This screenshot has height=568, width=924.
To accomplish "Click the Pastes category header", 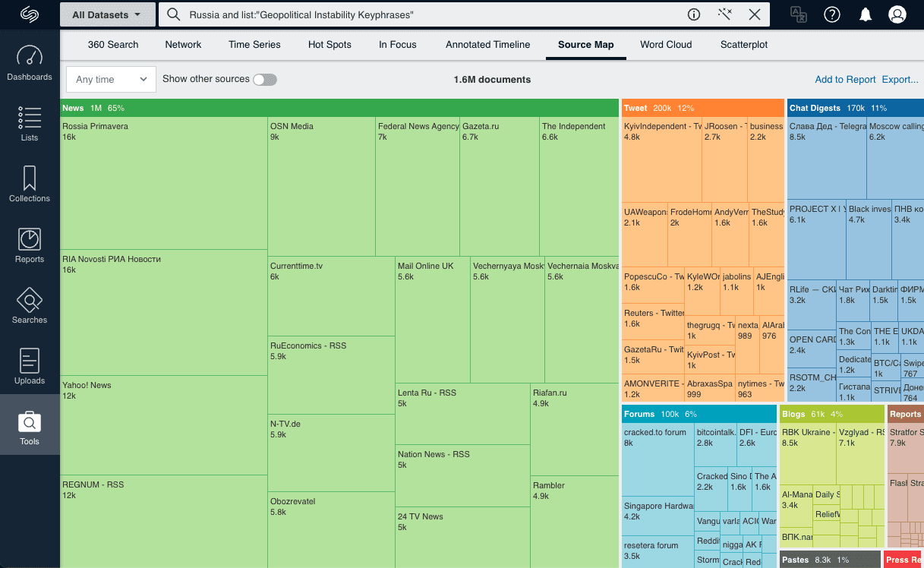I will tap(830, 560).
